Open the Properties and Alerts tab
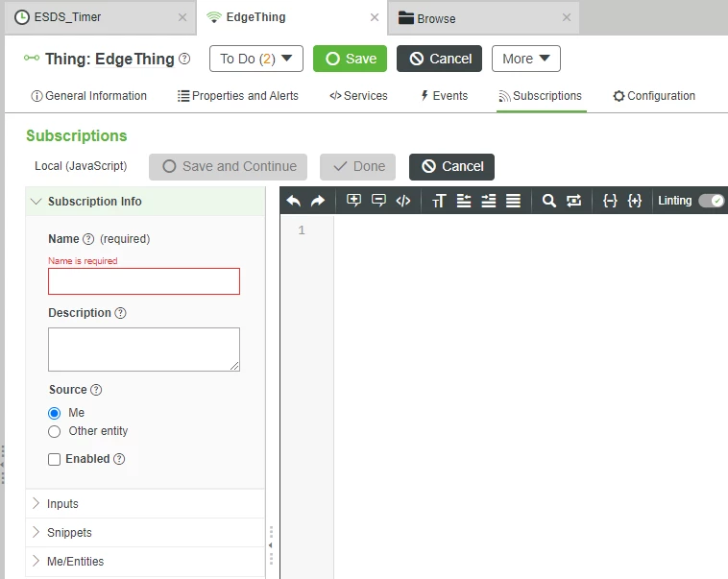728x579 pixels. [x=238, y=96]
